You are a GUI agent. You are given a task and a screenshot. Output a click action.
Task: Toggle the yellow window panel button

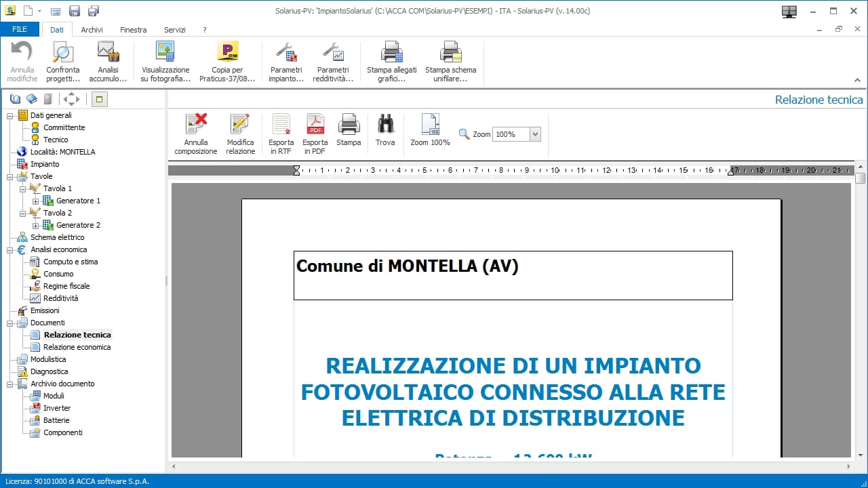pos(99,100)
